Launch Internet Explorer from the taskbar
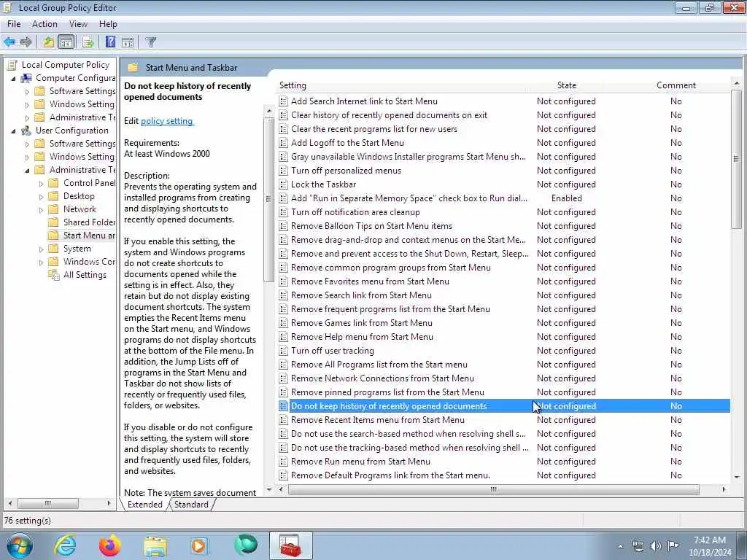Image resolution: width=747 pixels, height=560 pixels. coord(65,545)
